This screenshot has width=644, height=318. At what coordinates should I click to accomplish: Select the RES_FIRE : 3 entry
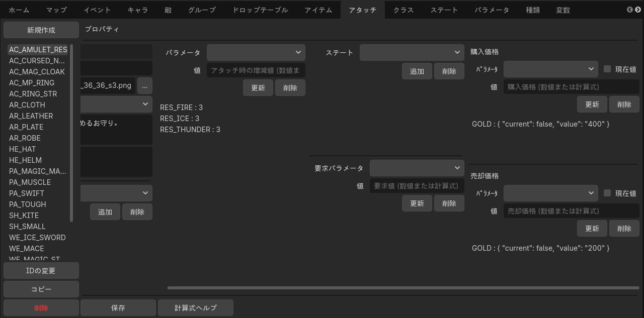[x=182, y=108]
